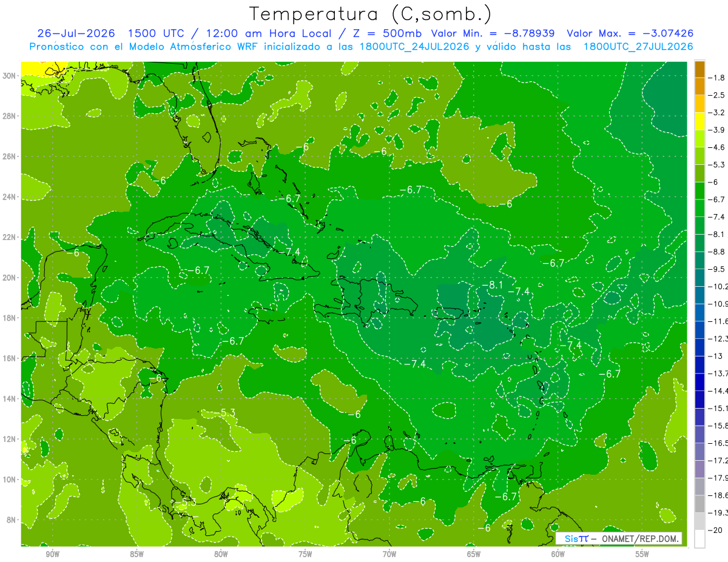Click the colorbar legend value "-10.2"

[x=718, y=286]
